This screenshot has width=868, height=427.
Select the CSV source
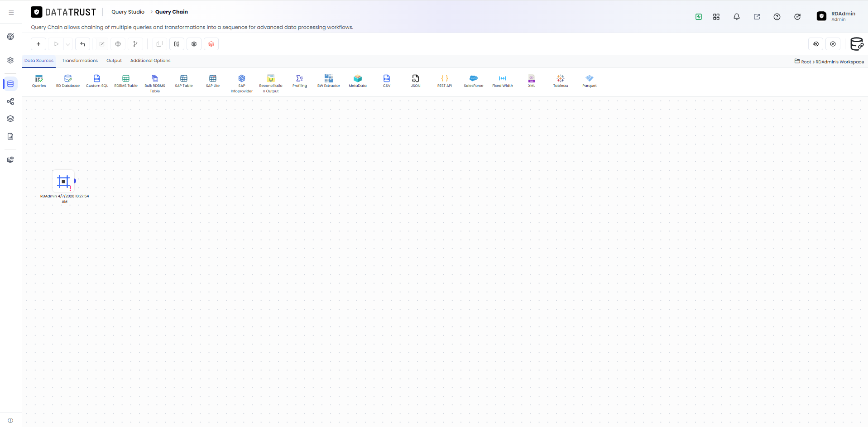pyautogui.click(x=387, y=81)
